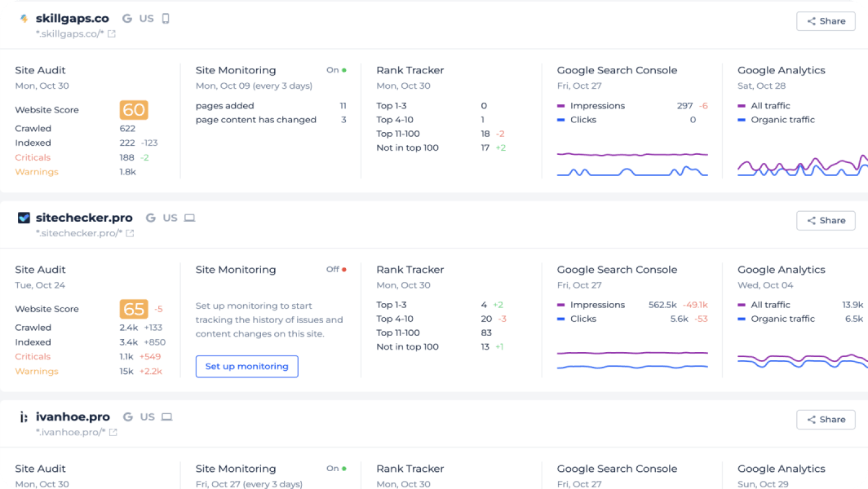Share the ivanhoe.pro project

coord(826,419)
